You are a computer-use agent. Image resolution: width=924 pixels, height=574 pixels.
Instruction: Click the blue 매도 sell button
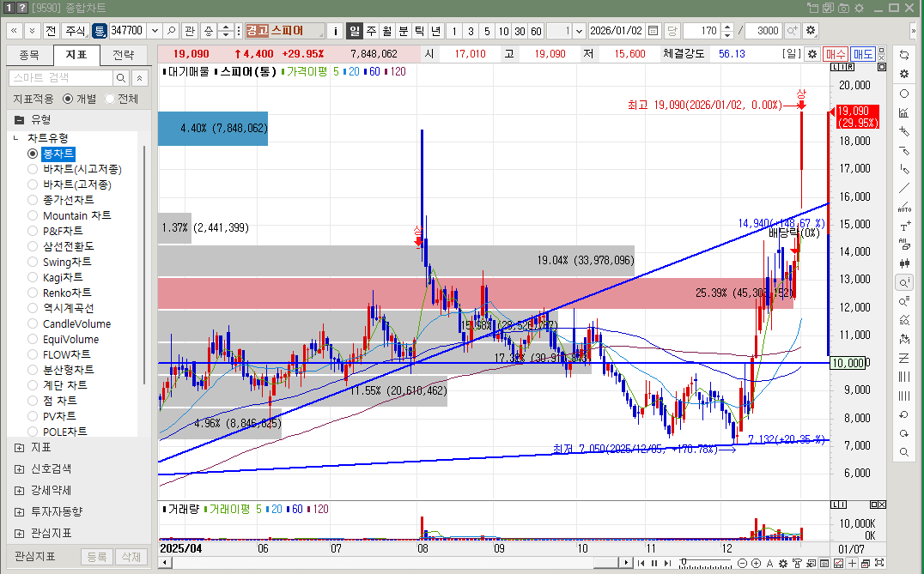(x=863, y=54)
